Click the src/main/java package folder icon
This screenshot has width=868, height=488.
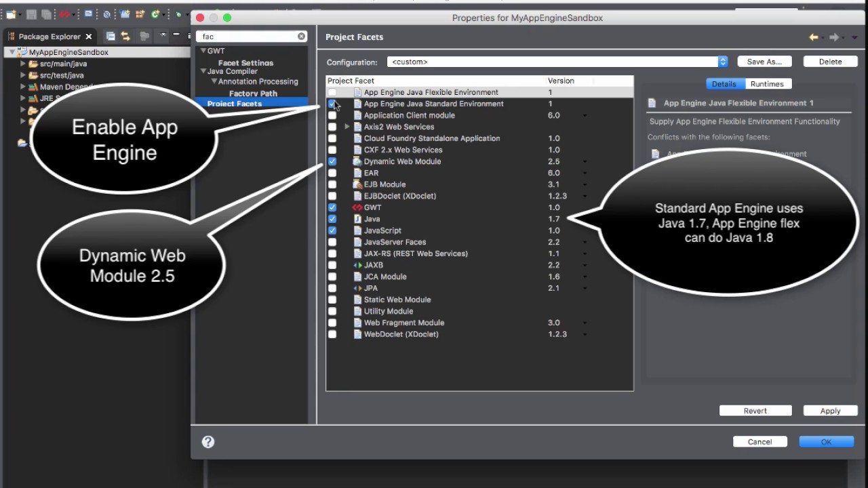tap(33, 64)
